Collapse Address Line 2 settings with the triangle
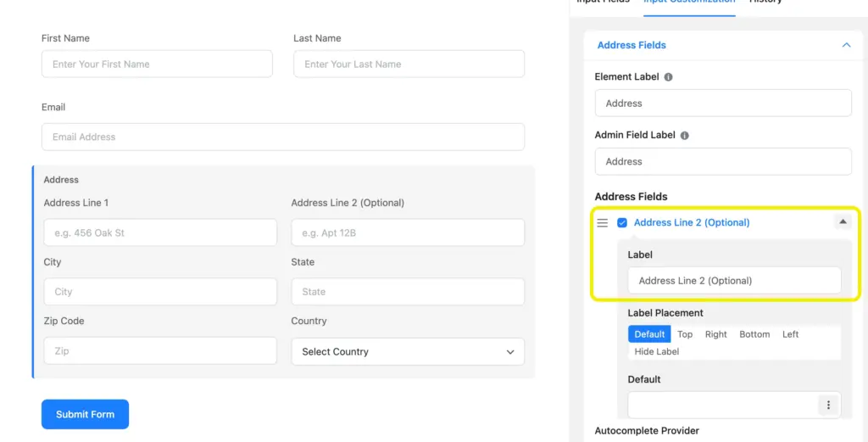This screenshot has height=442, width=868. coord(843,222)
